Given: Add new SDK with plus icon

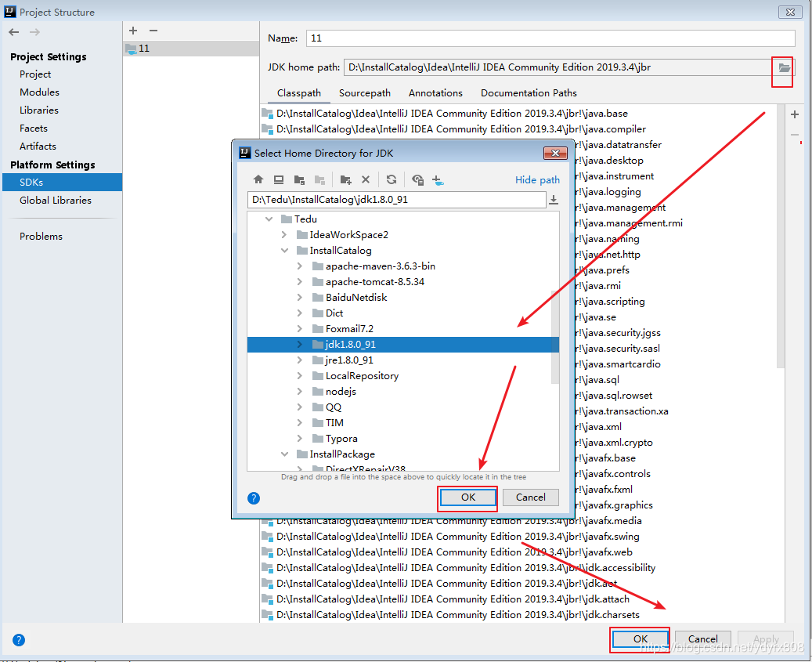Looking at the screenshot, I should pos(133,31).
